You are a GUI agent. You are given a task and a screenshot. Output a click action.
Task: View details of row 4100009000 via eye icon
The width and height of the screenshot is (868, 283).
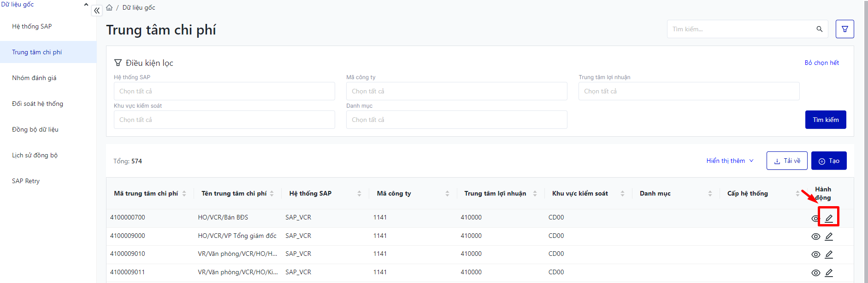(815, 237)
